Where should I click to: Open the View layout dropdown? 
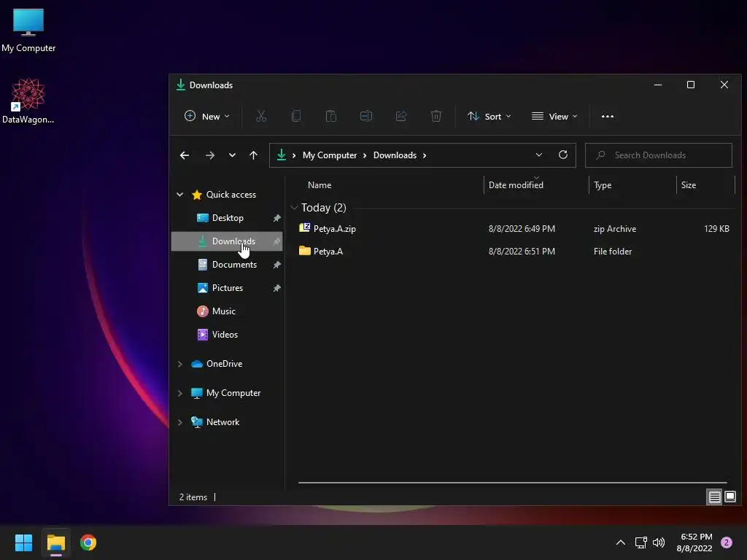pyautogui.click(x=554, y=116)
